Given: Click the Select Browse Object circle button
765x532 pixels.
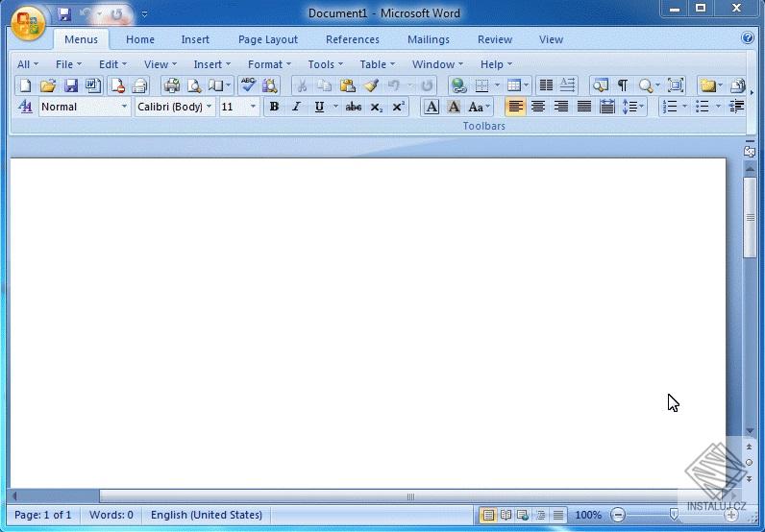Looking at the screenshot, I should [x=750, y=462].
